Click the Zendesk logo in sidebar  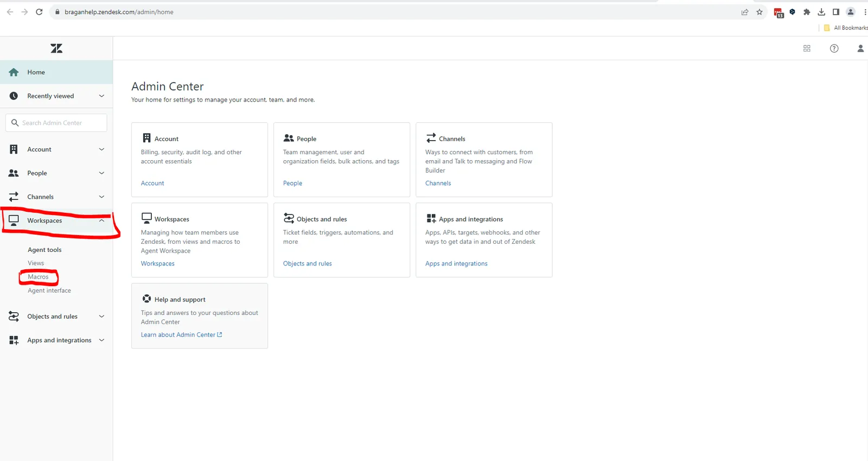[x=56, y=48]
